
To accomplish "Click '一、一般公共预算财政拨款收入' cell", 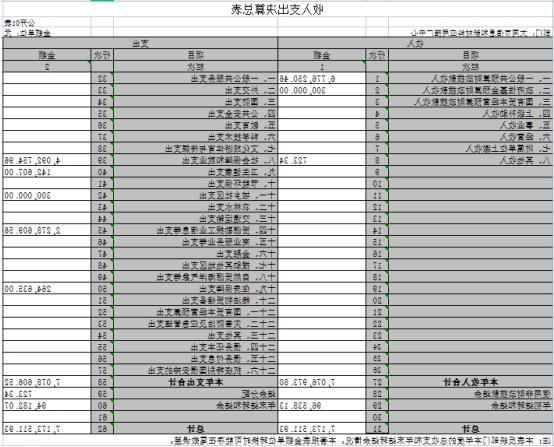I will (x=471, y=78).
